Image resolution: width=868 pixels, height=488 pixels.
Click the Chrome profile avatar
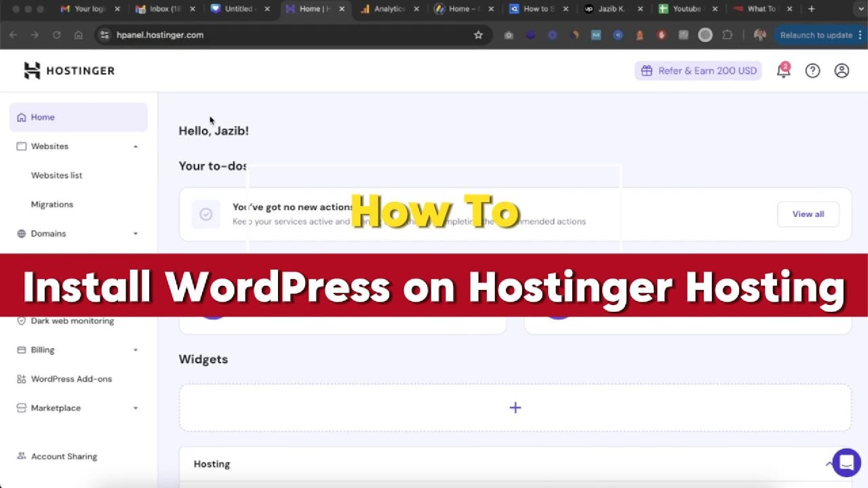[x=759, y=35]
